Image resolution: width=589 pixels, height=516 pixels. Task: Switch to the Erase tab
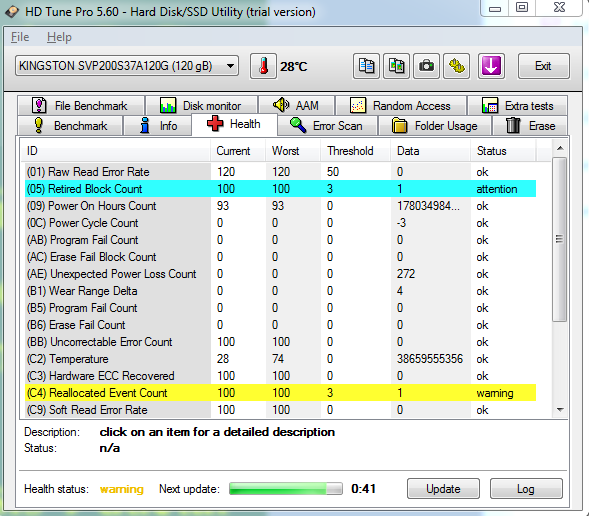530,125
